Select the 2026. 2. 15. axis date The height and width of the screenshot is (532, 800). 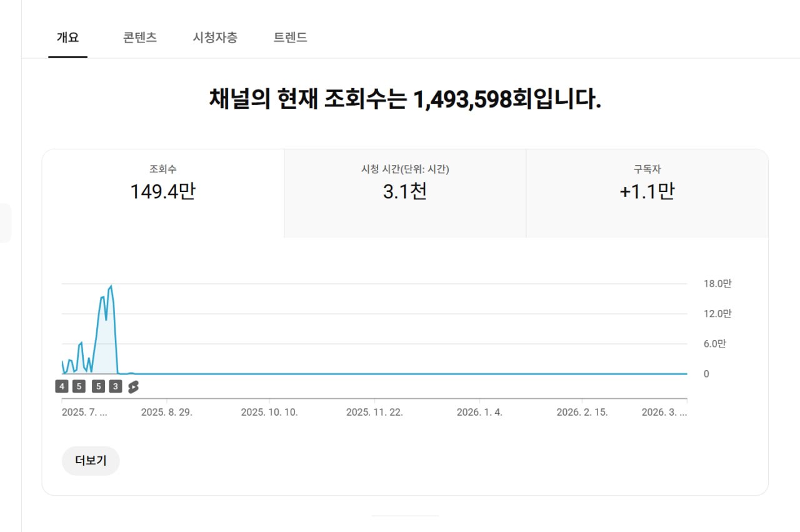click(582, 413)
